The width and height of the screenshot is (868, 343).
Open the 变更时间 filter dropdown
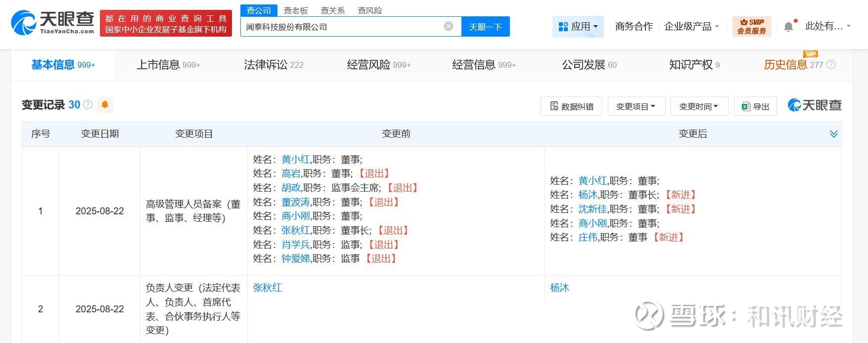coord(699,106)
